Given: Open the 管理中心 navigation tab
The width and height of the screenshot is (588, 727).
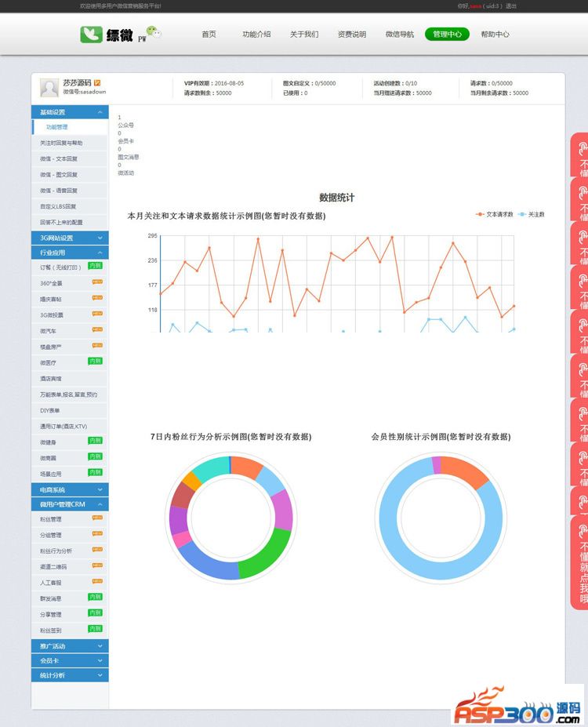Looking at the screenshot, I should point(447,35).
